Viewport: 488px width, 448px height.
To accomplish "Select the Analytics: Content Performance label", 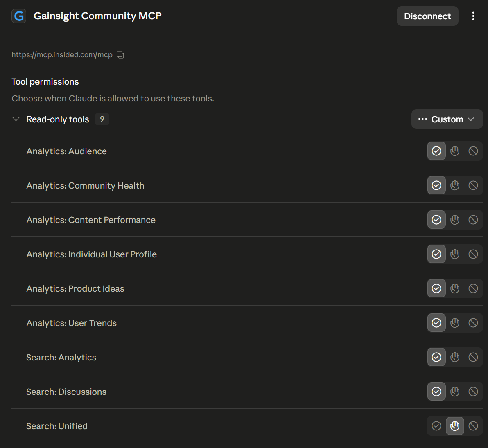I will (x=91, y=220).
